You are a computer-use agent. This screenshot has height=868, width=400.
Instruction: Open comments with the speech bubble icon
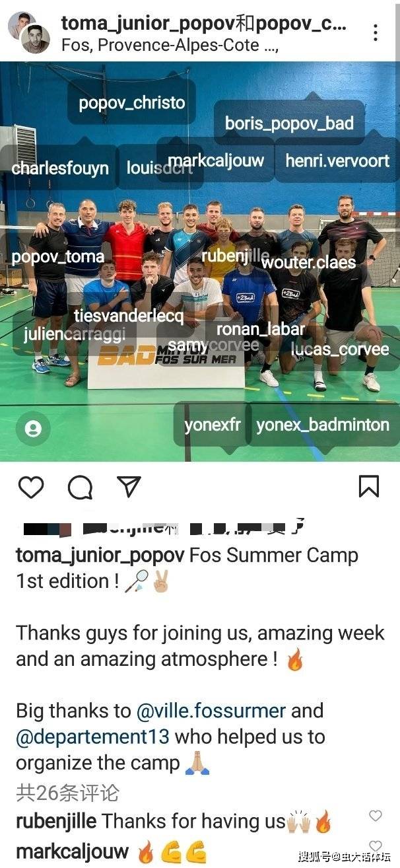click(80, 487)
